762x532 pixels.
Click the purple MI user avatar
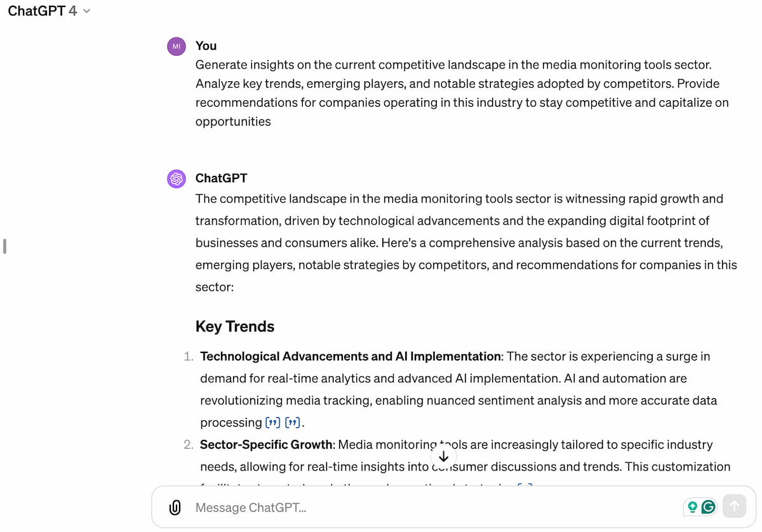(176, 46)
